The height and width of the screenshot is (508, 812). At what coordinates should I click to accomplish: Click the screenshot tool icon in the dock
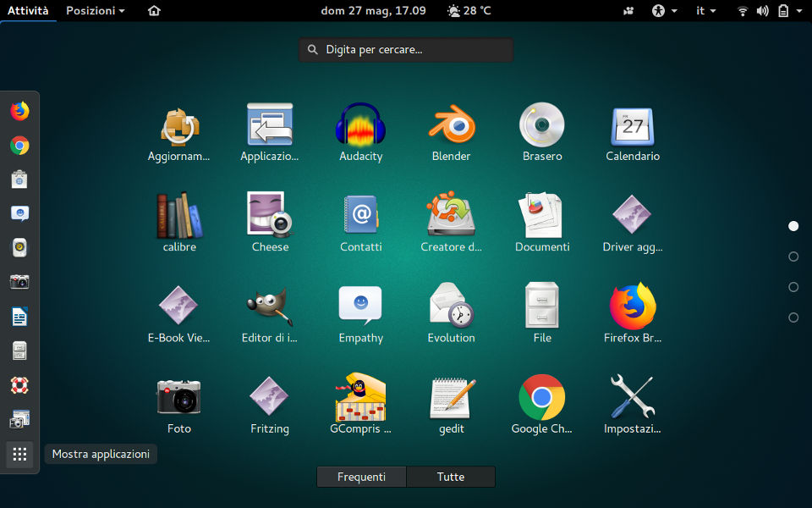[x=19, y=419]
